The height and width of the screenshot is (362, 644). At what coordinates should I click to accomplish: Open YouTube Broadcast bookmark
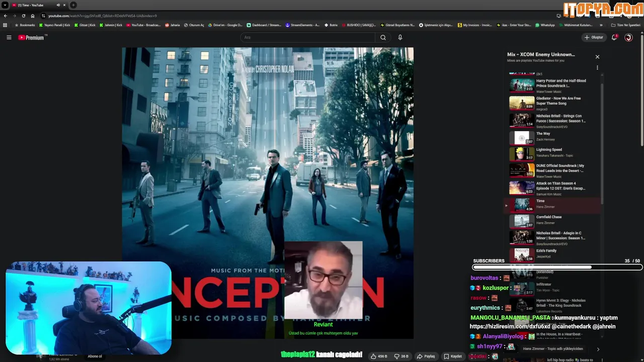click(143, 25)
